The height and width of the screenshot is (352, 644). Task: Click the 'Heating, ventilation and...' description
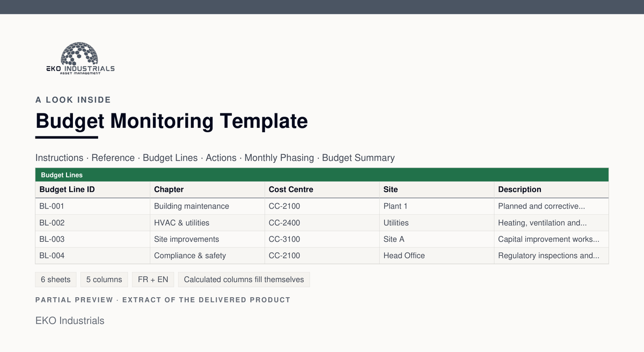(551, 223)
